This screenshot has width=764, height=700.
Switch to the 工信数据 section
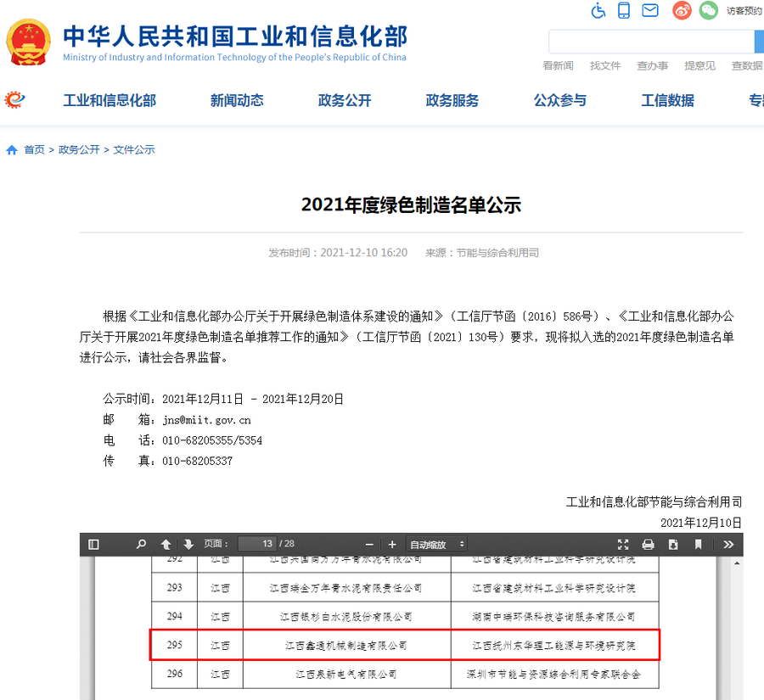click(667, 99)
